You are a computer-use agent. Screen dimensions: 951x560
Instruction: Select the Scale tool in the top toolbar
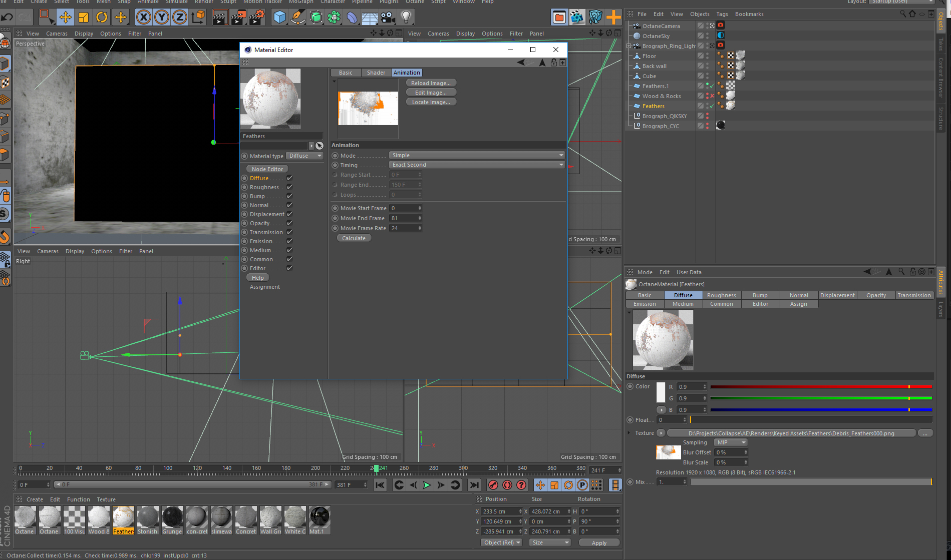tap(84, 18)
